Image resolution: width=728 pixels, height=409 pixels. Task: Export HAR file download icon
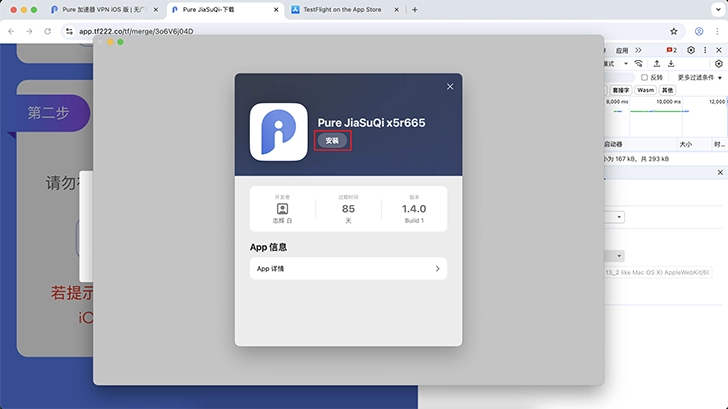pos(671,64)
